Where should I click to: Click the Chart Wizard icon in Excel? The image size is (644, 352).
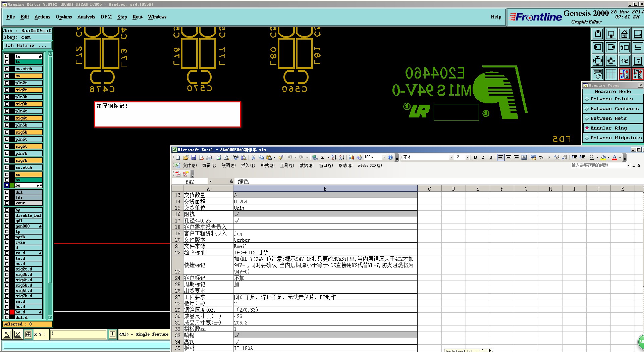pos(351,157)
